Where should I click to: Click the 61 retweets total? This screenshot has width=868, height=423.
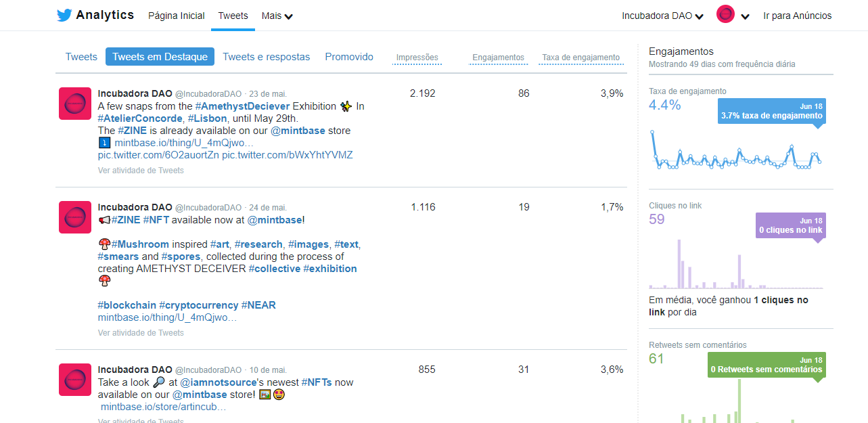(x=657, y=359)
